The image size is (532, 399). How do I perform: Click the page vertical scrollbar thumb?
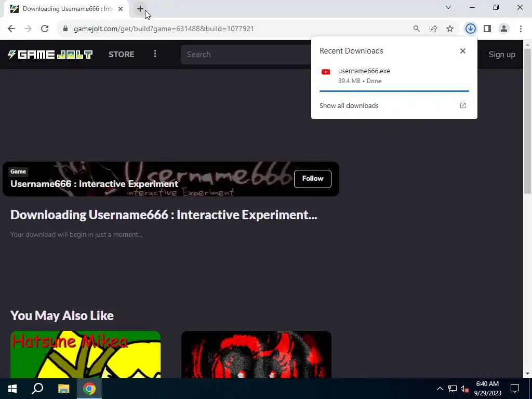click(x=527, y=121)
